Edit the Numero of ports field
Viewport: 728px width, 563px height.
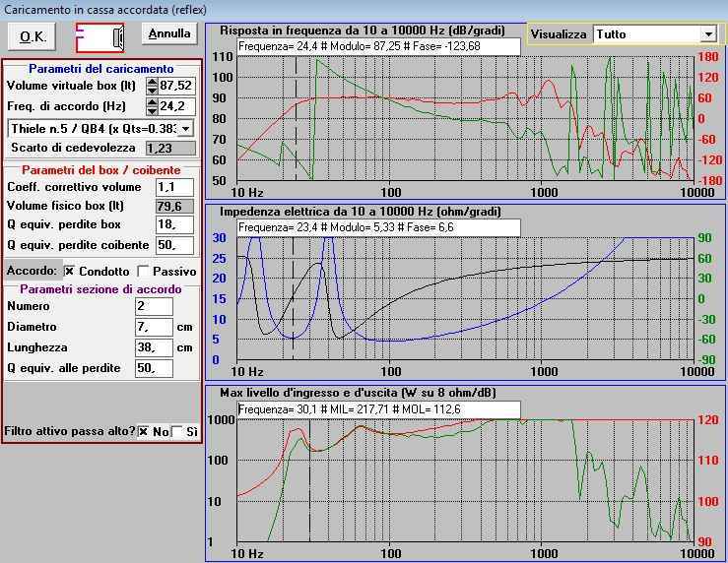tap(154, 306)
